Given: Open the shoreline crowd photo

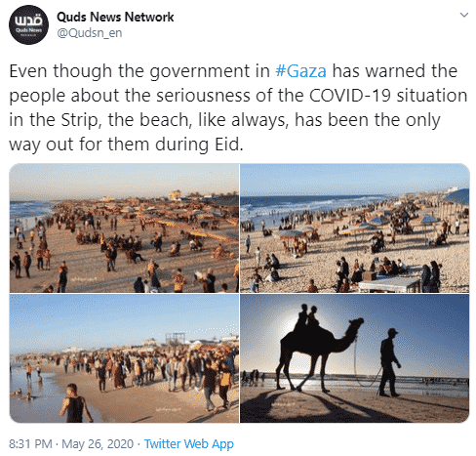Looking at the screenshot, I should pyautogui.click(x=124, y=358).
